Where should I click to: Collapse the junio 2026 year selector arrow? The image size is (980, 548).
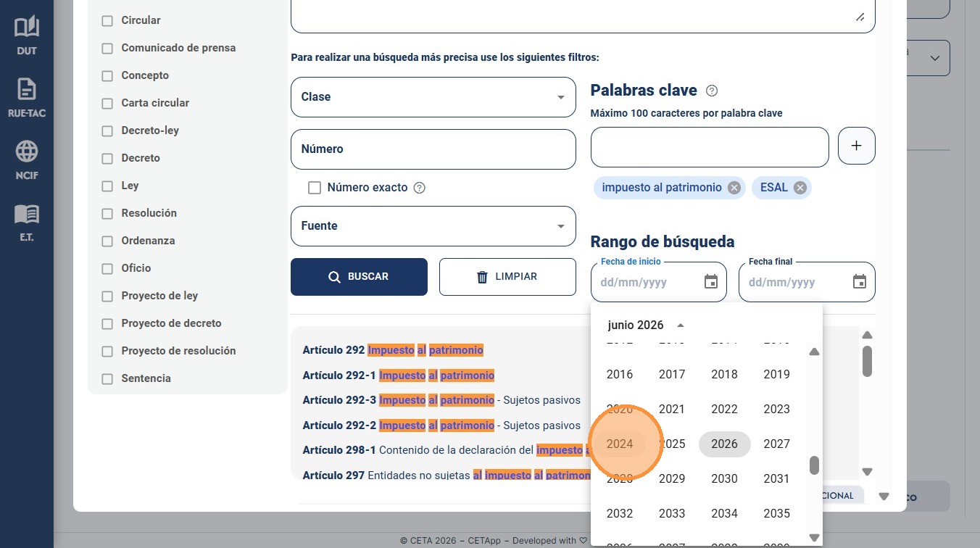pyautogui.click(x=680, y=325)
